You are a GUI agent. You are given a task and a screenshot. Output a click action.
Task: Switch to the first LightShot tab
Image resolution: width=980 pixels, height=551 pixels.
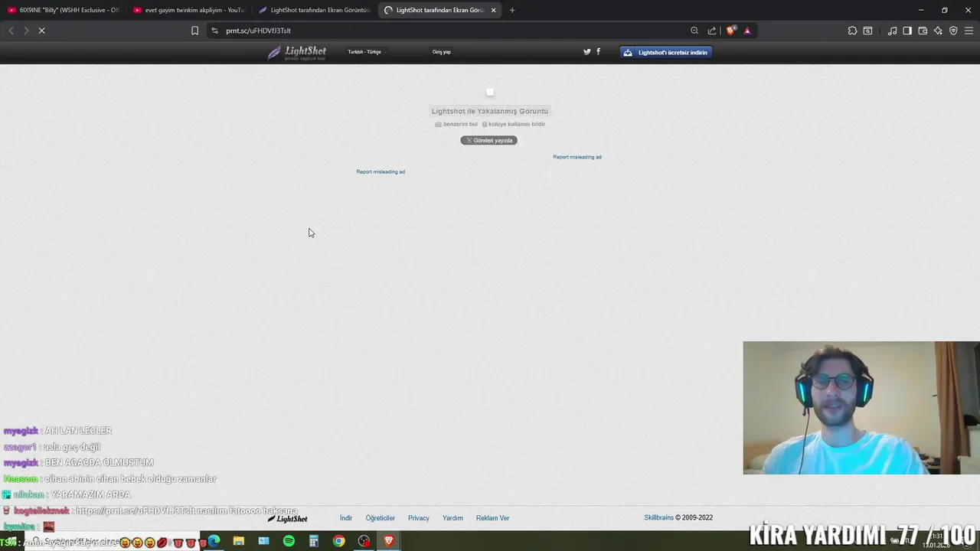point(314,10)
